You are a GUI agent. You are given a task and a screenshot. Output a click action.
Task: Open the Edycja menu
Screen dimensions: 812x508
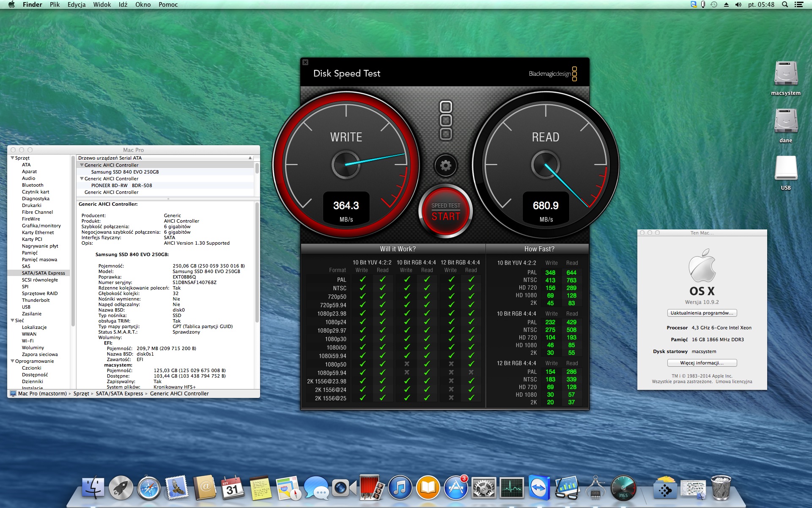pos(77,5)
